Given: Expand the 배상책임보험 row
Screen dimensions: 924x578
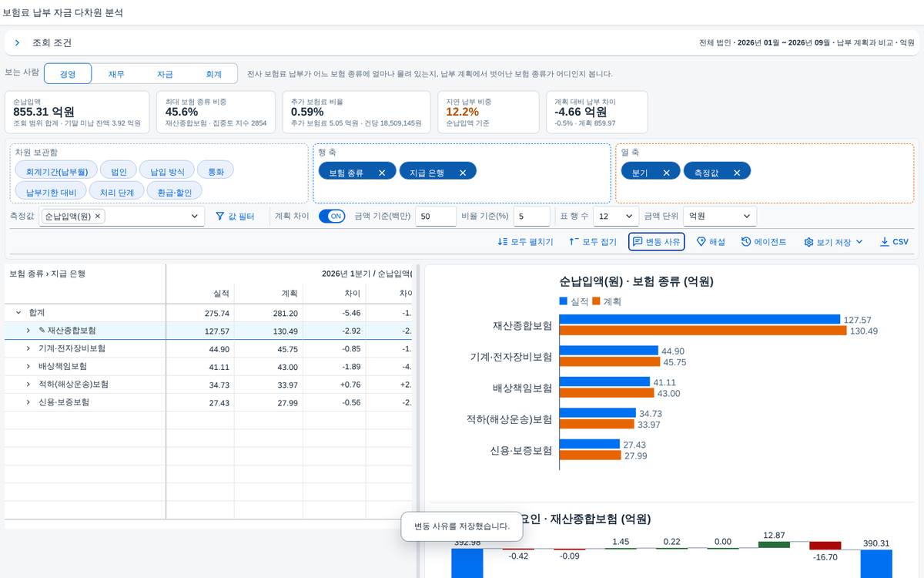Looking at the screenshot, I should click(28, 366).
